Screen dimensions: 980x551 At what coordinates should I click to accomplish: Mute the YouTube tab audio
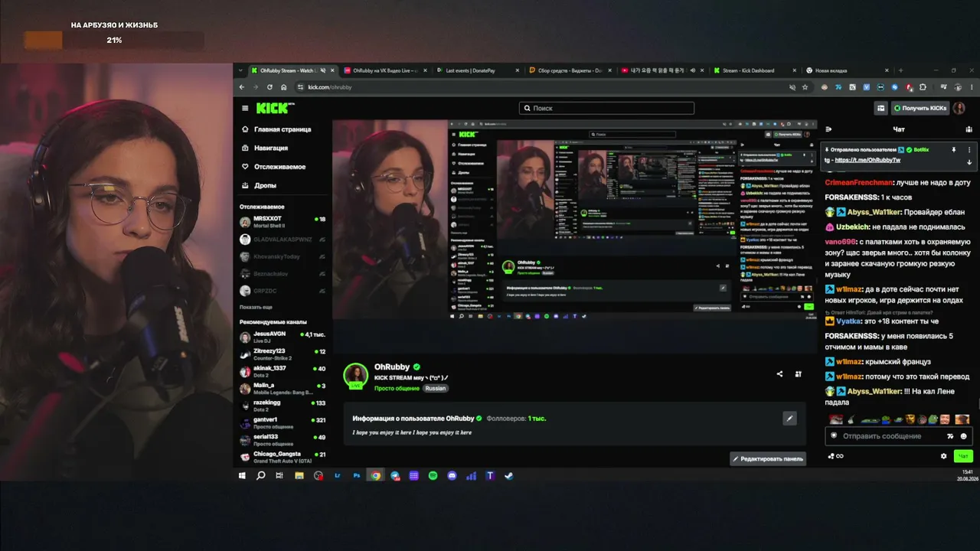692,70
